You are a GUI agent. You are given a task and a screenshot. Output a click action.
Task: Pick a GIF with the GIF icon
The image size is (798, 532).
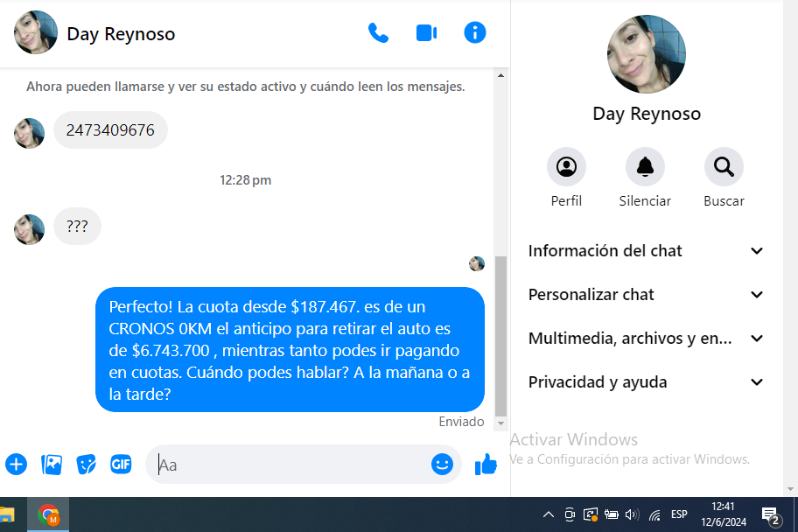tap(121, 465)
